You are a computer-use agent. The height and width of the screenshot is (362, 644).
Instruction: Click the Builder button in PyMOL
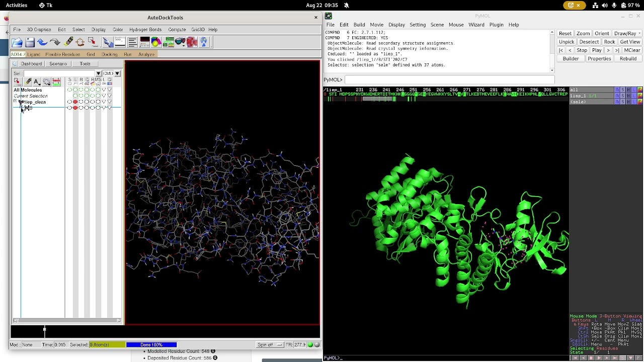pyautogui.click(x=571, y=59)
